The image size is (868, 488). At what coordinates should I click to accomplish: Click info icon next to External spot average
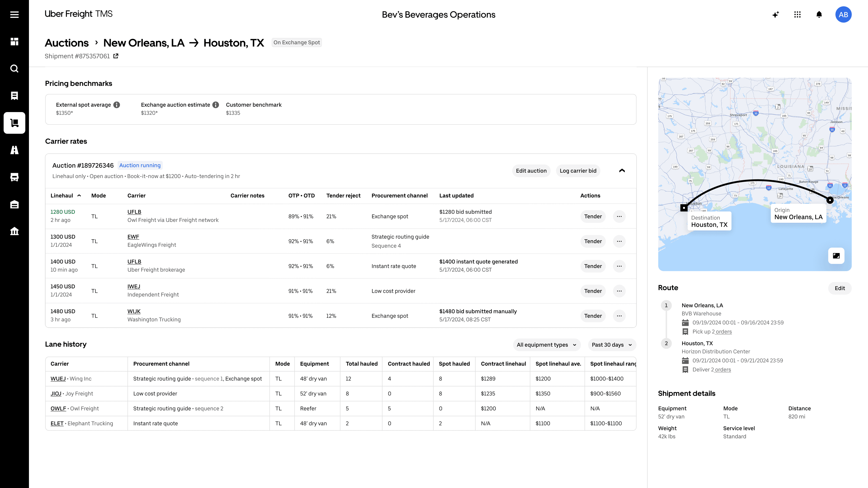(117, 105)
